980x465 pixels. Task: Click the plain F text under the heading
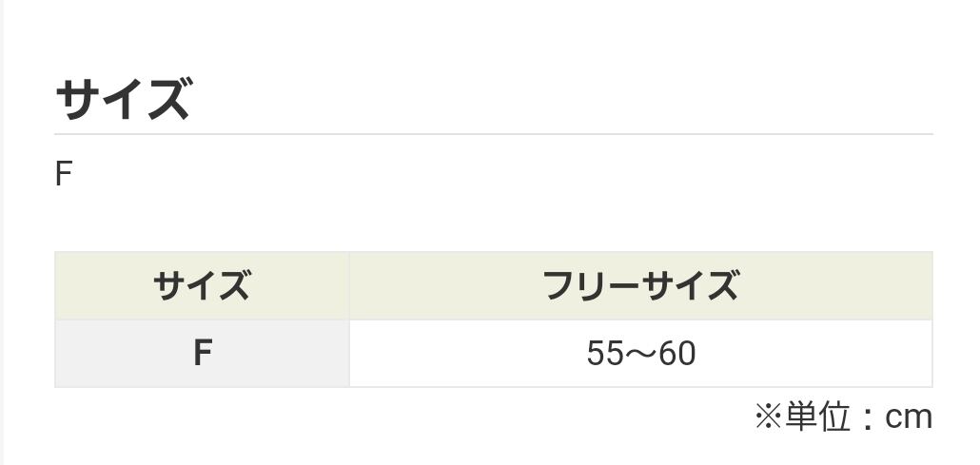[x=64, y=174]
